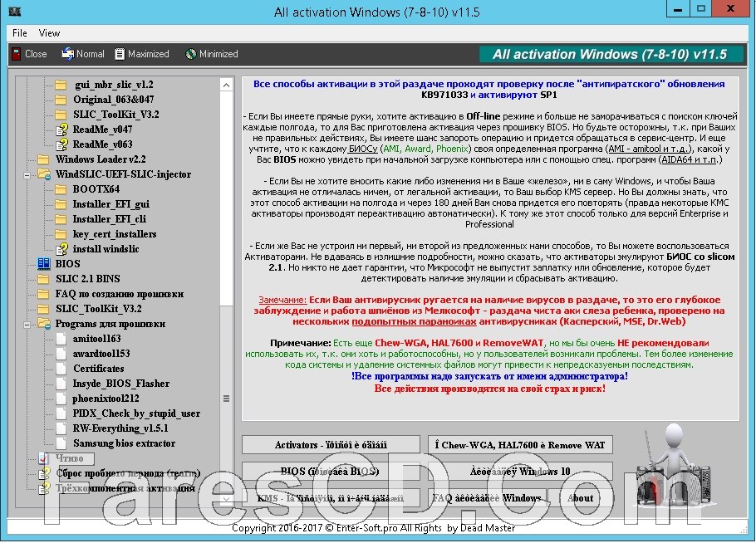The image size is (756, 543).
Task: Select the BIOS blue book icon
Action: [x=43, y=263]
